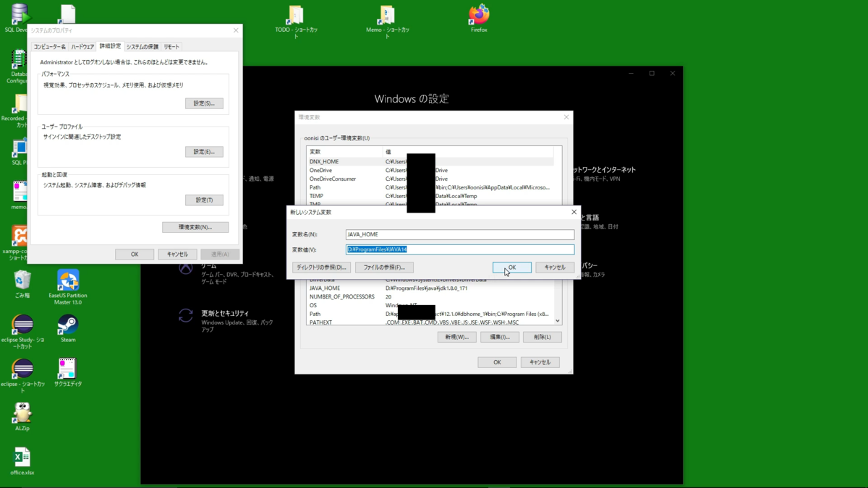The height and width of the screenshot is (488, 868).
Task: Confirm new system variable with OK
Action: click(x=512, y=267)
